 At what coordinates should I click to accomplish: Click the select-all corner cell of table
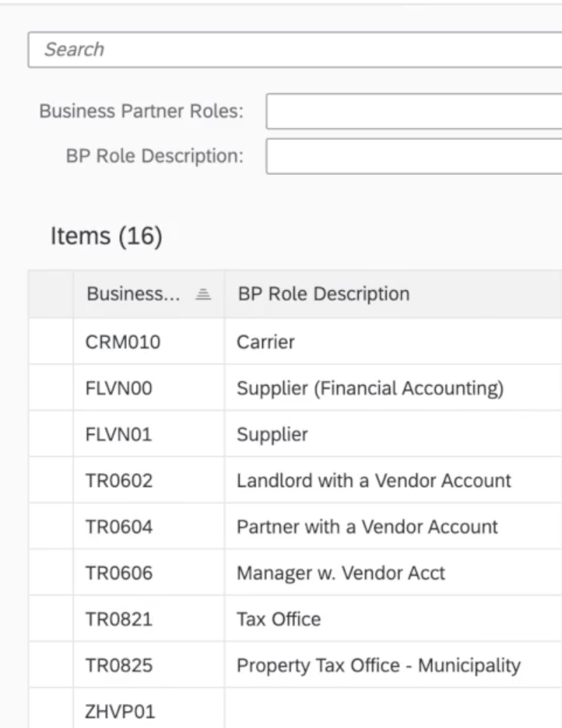(x=51, y=294)
